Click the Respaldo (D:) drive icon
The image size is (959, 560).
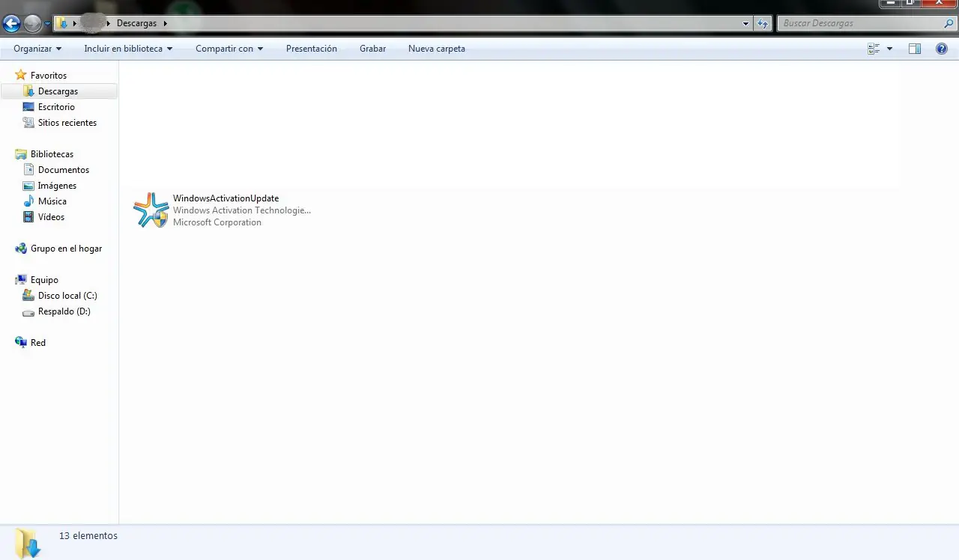coord(28,312)
